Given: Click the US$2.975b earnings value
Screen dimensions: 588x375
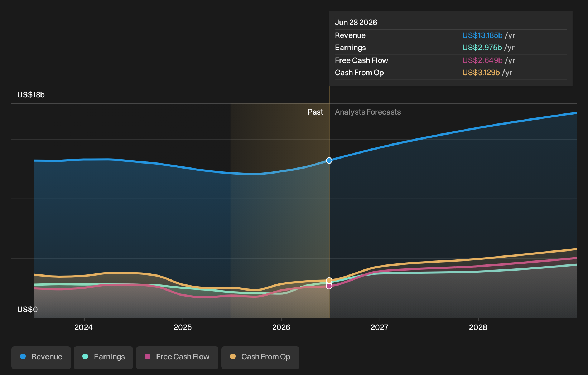Looking at the screenshot, I should tap(482, 48).
